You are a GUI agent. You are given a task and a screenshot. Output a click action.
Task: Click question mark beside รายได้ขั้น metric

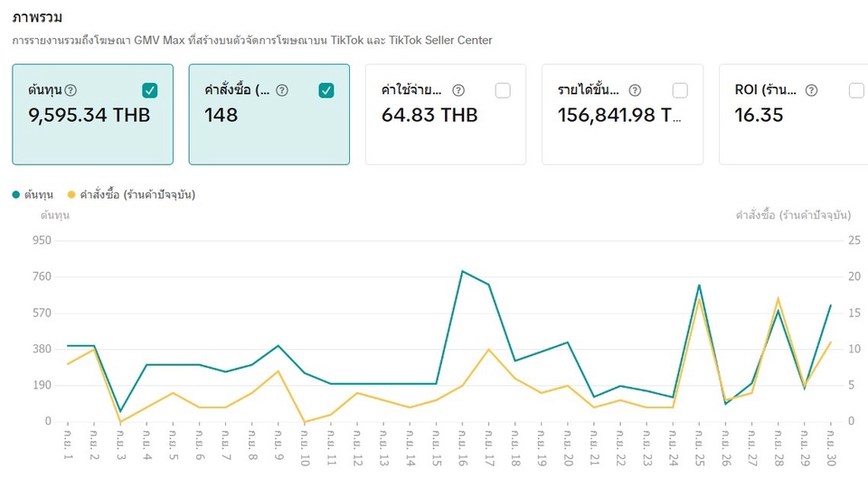(635, 90)
